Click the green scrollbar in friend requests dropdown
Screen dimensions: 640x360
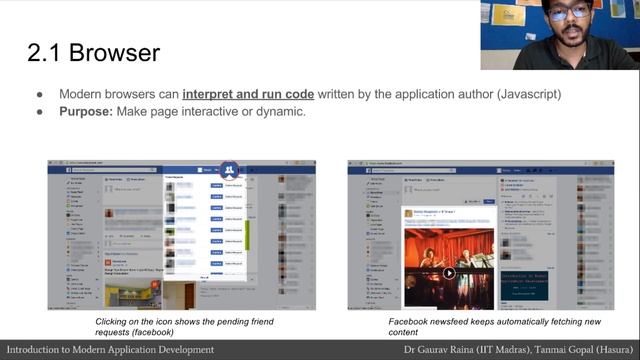tap(247, 235)
